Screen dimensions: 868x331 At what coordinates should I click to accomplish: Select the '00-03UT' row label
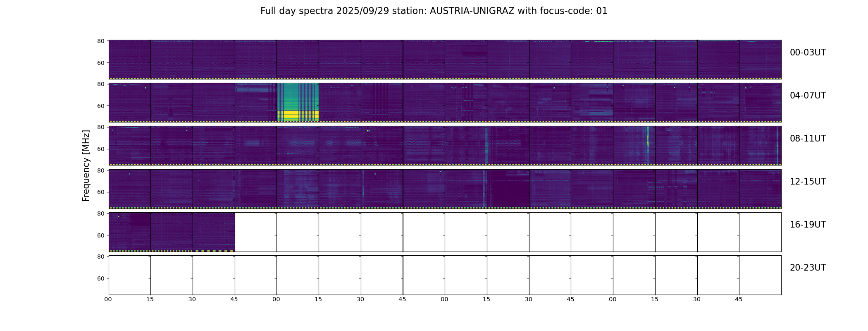click(x=808, y=53)
